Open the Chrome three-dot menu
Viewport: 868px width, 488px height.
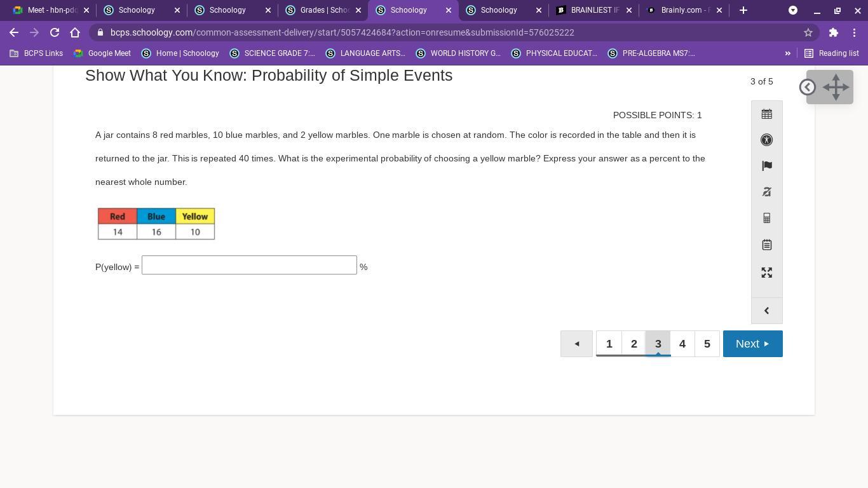(x=854, y=32)
